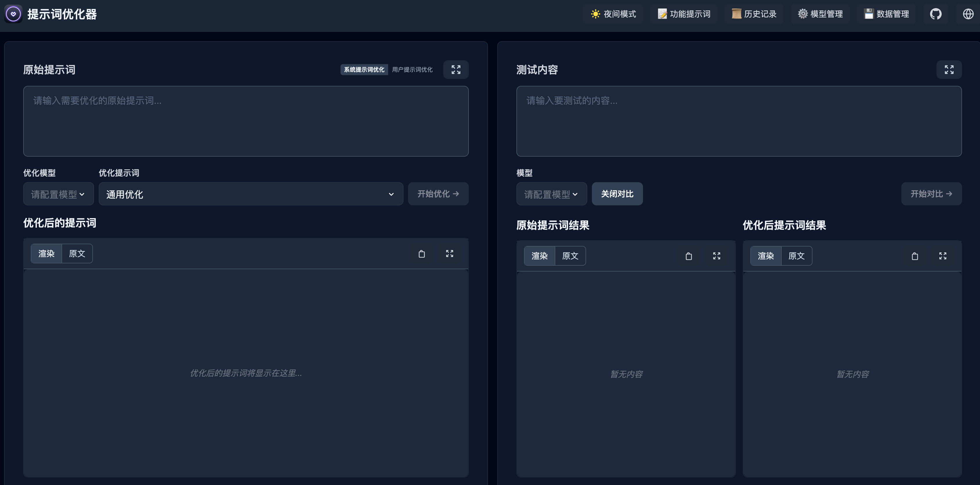The image size is (980, 485).
Task: Copy the optimized prompt via clipboard icon
Action: point(421,254)
